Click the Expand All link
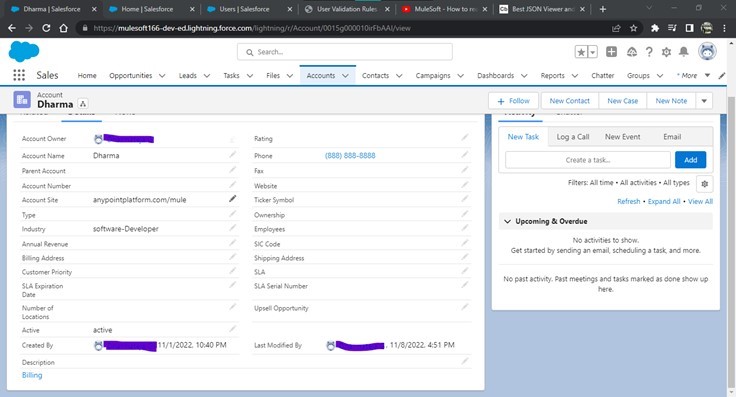Screen dimensions: 736x397 pos(664,201)
